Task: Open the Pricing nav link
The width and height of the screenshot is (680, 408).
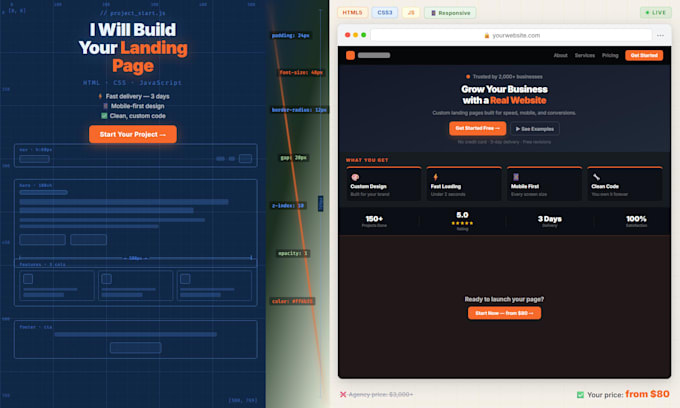Action: tap(610, 55)
